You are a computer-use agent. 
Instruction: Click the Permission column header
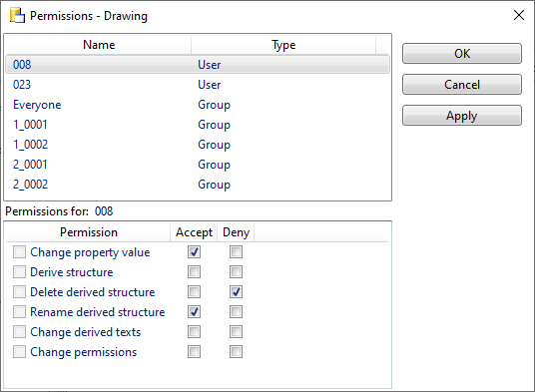[89, 232]
